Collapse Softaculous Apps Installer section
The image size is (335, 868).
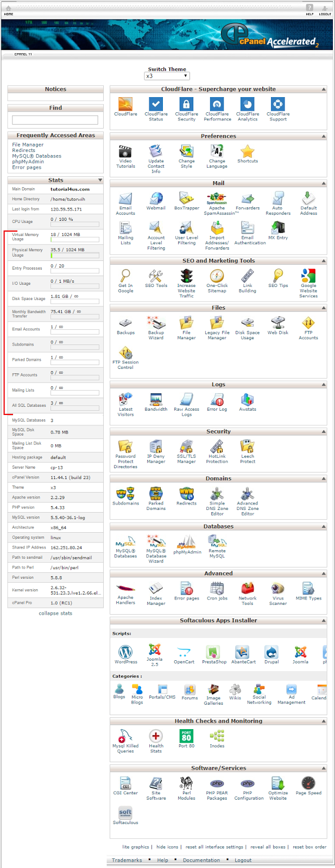pyautogui.click(x=324, y=620)
